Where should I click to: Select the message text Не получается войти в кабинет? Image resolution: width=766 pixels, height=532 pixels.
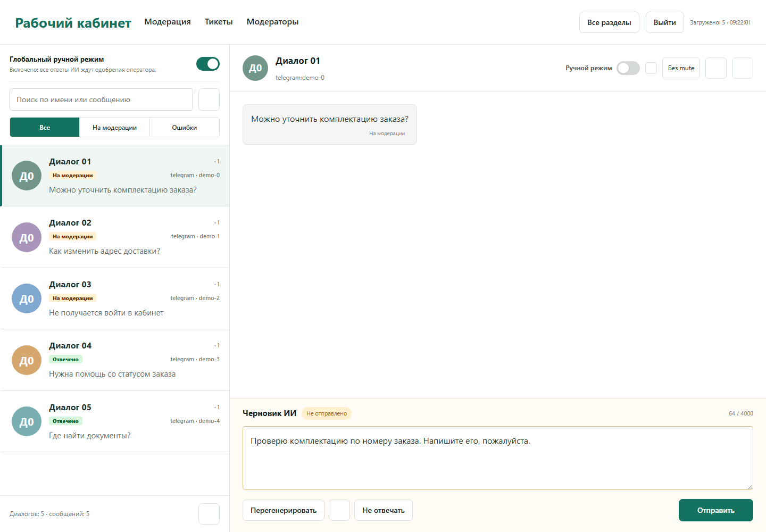(106, 313)
